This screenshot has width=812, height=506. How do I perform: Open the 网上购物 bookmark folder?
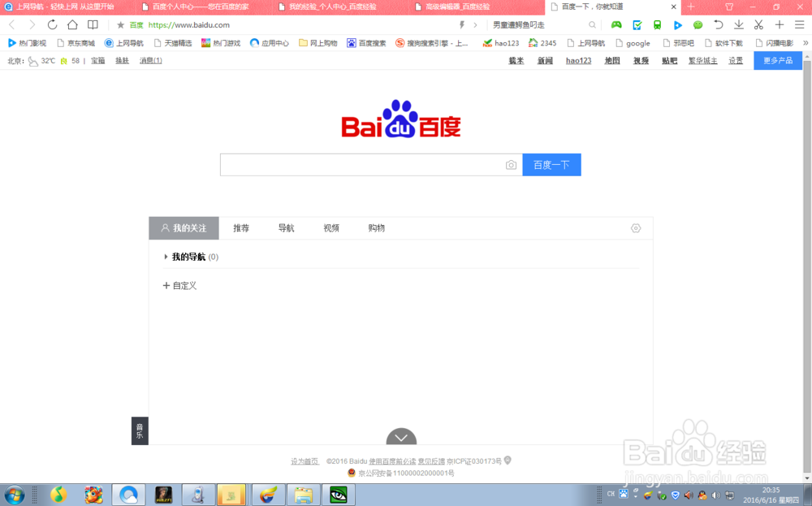318,43
